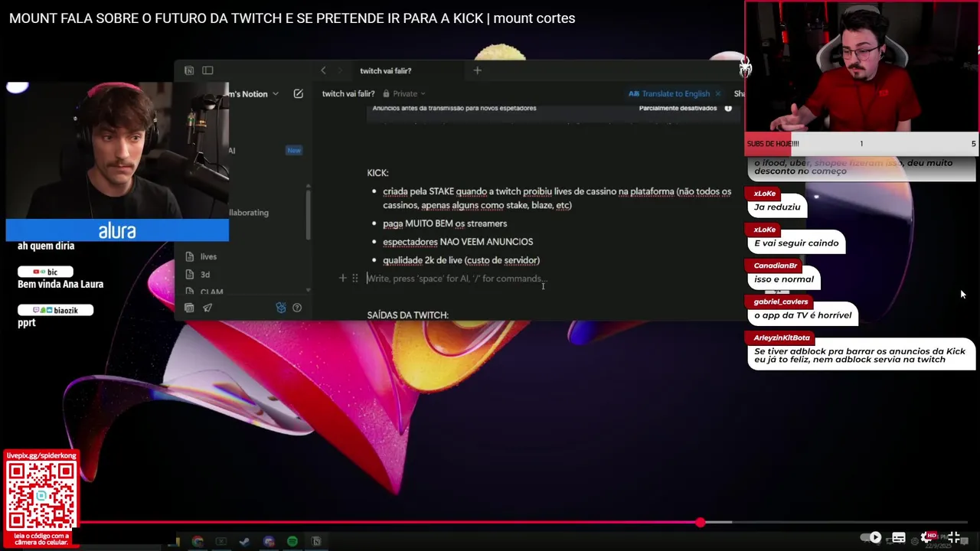This screenshot has width=980, height=551.
Task: Click the info icon beside 'Parcialmente desativados'
Action: pos(728,108)
